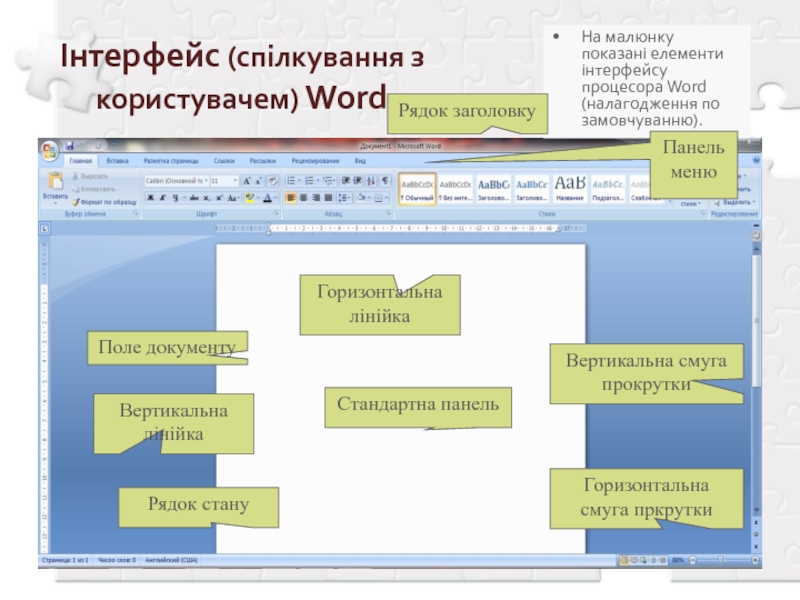Click the bulleted list icon
The width and height of the screenshot is (800, 600).
(x=291, y=181)
